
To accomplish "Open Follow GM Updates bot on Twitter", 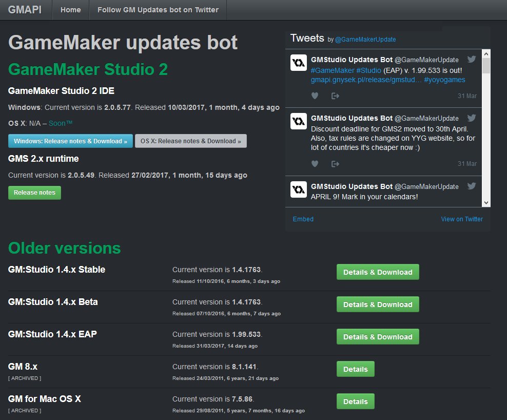I will coord(158,10).
